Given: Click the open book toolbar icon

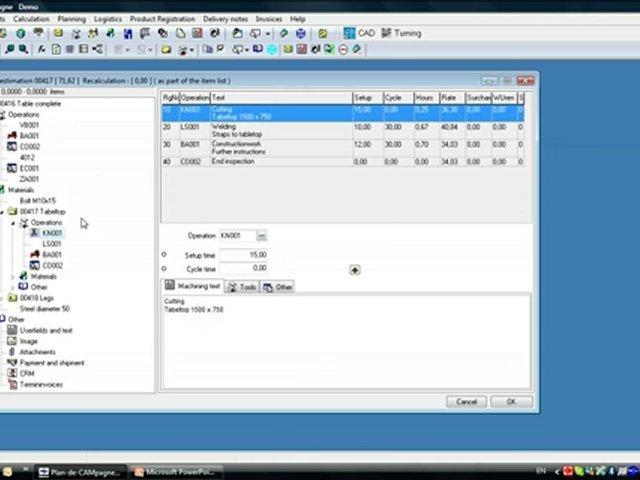Looking at the screenshot, I should 258,49.
